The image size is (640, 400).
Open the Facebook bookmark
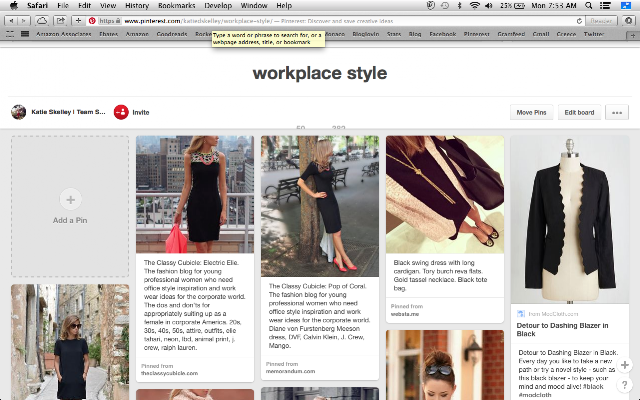coord(442,34)
